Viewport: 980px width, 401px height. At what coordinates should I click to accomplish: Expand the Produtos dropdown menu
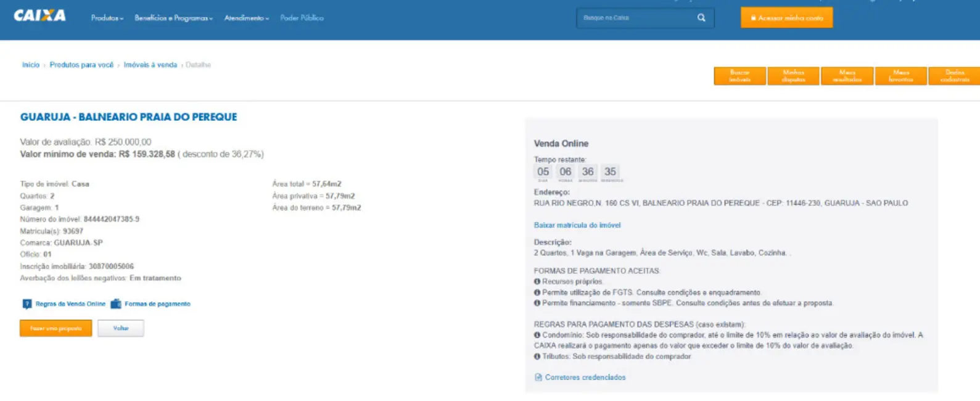107,18
